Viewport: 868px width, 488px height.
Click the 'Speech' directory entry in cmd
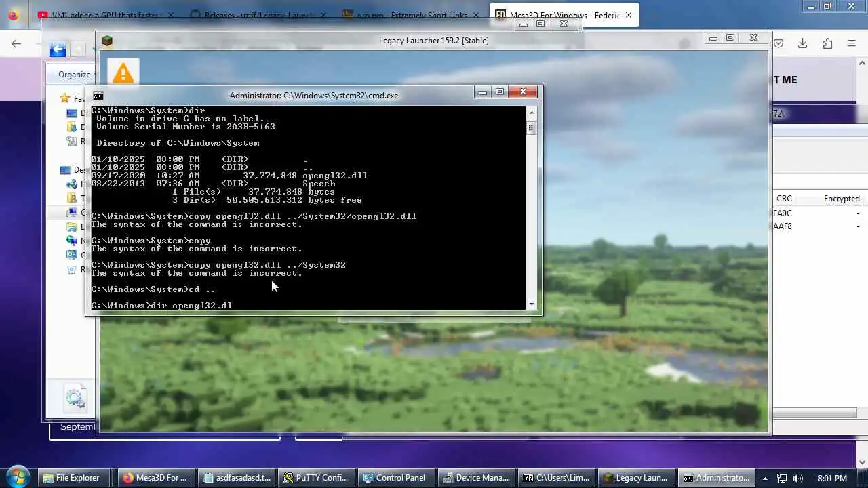click(319, 184)
